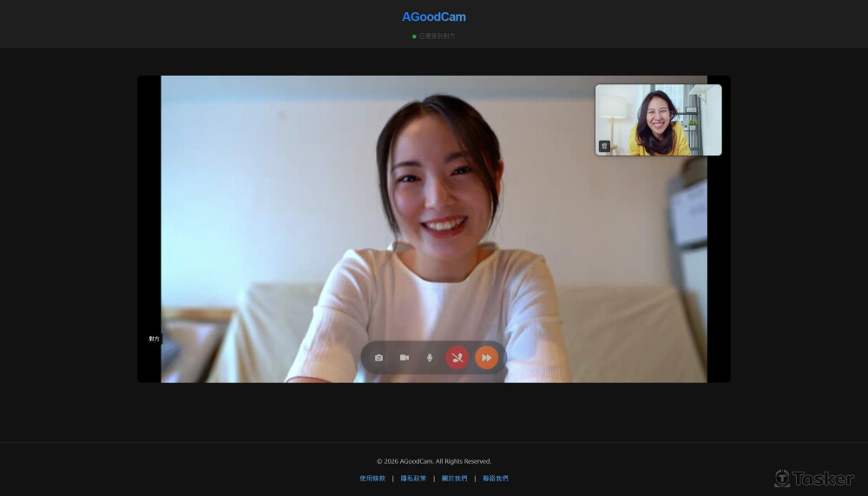Skip to next person with orange button
Screen dimensions: 868x496
click(486, 358)
